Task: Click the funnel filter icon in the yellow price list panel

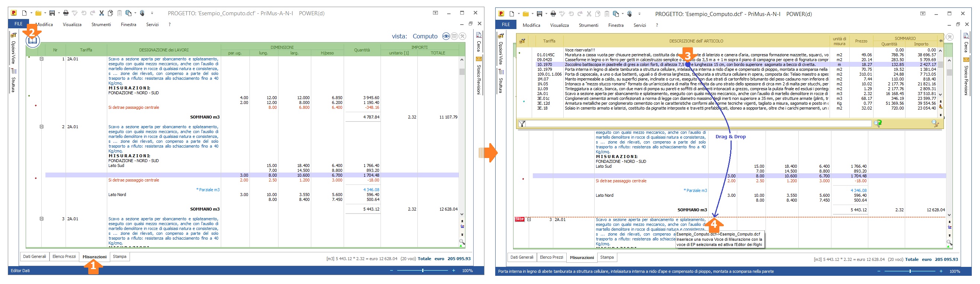Action: (x=522, y=124)
